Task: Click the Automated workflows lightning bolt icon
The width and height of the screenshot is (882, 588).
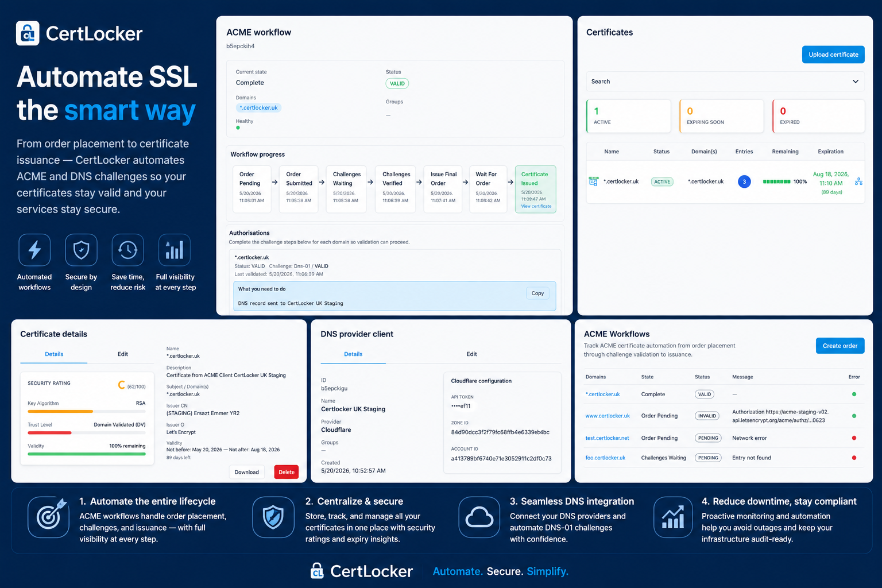Action: [34, 250]
